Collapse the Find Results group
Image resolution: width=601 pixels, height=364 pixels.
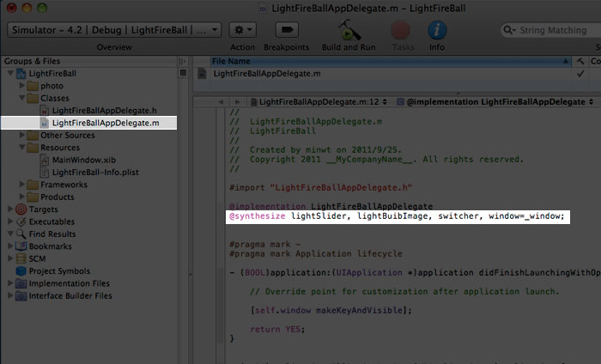tap(10, 234)
